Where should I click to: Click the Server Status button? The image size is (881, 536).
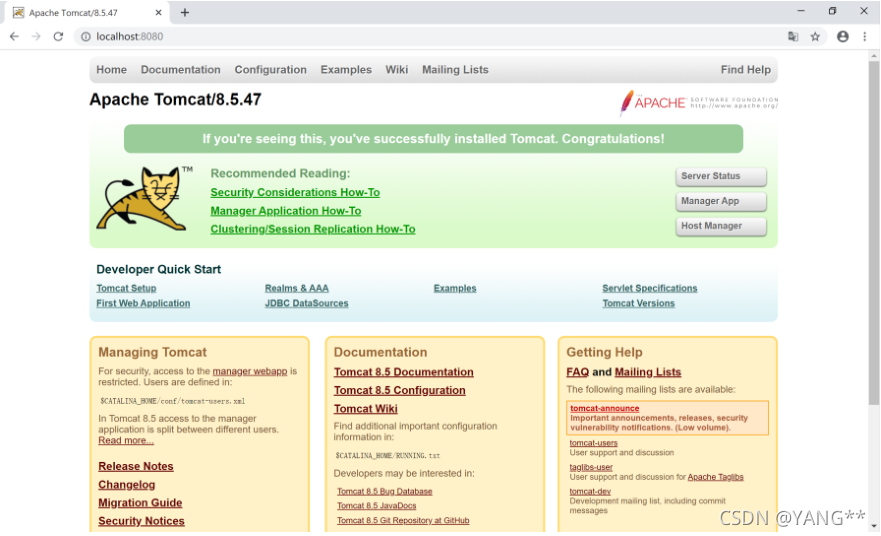point(721,176)
